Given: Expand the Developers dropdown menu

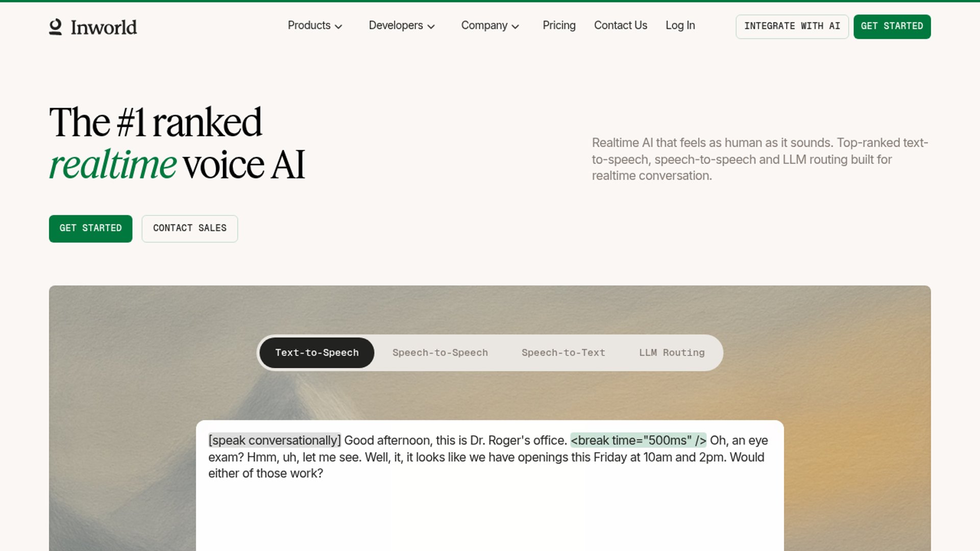Looking at the screenshot, I should (402, 26).
